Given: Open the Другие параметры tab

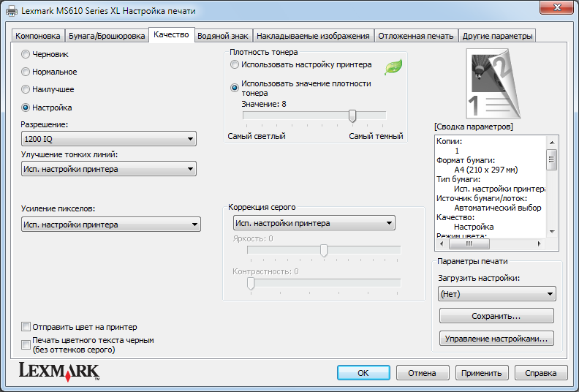Looking at the screenshot, I should point(497,36).
